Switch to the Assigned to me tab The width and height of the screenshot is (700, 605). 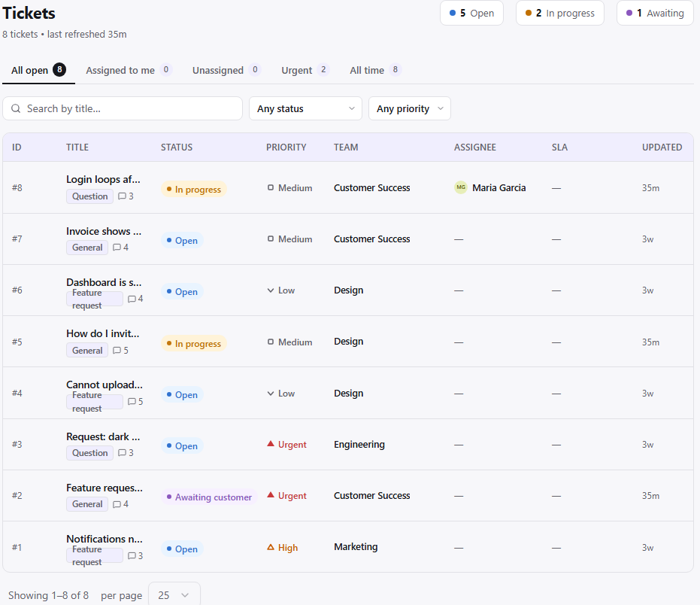[129, 70]
